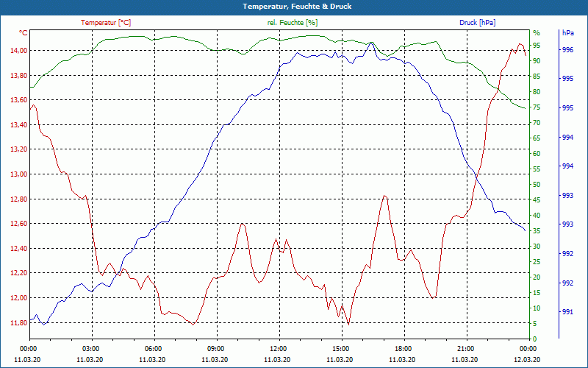The image size is (588, 368).
Task: Click the blue 'hPa' unit label
Action: pos(567,33)
